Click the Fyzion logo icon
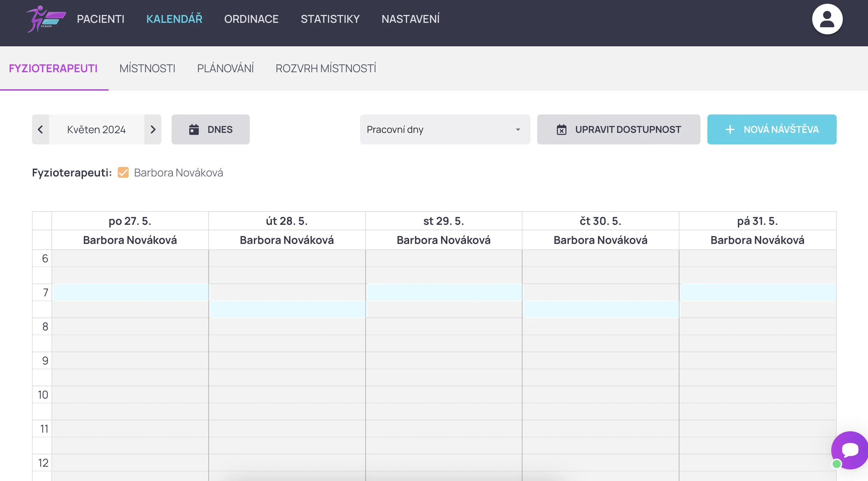The height and width of the screenshot is (481, 868). coord(46,19)
